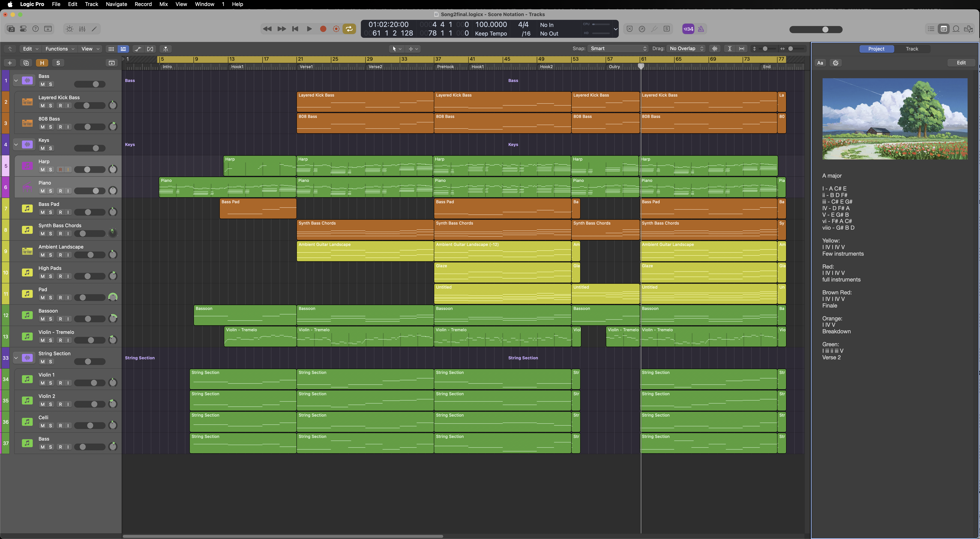Open the Mixer
This screenshot has height=539, width=980.
point(82,29)
